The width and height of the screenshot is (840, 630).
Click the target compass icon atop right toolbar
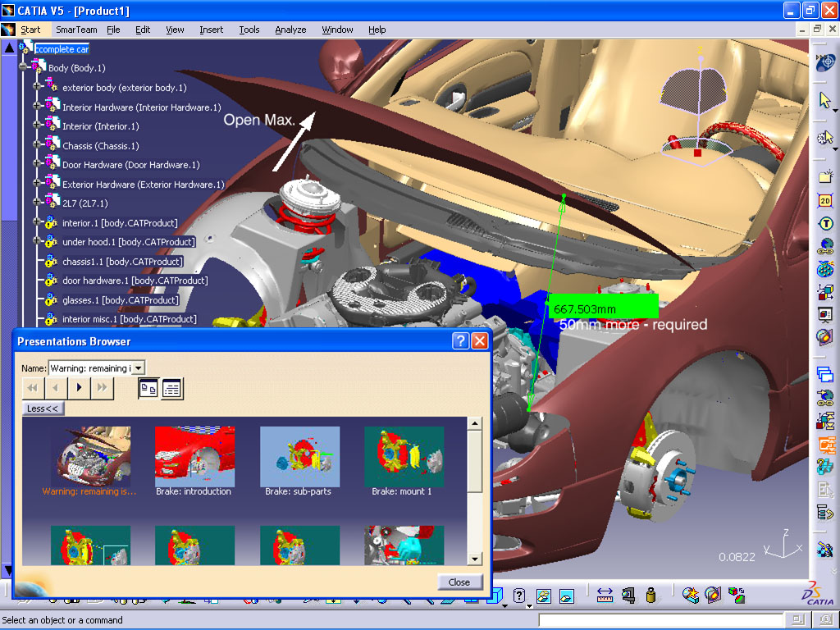pyautogui.click(x=825, y=62)
